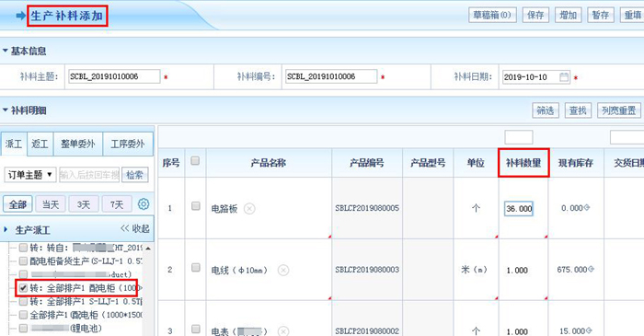The image size is (644, 336).
Task: Remove 电线 (φ10mm) using its circled X icon
Action: [x=283, y=271]
